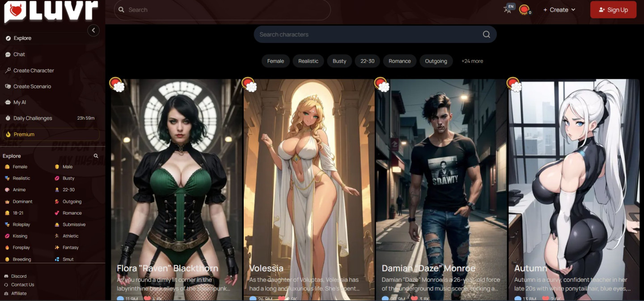Toggle the Female filter chip

[x=275, y=61]
